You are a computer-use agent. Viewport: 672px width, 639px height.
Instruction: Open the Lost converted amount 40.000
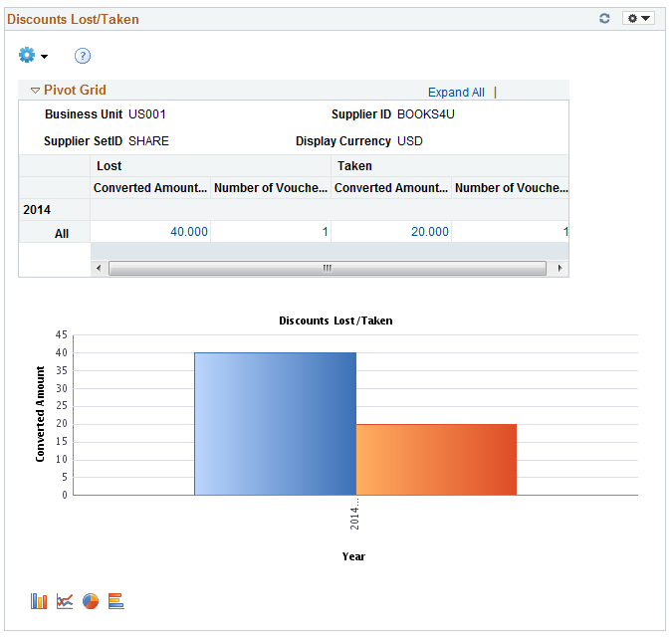(189, 232)
